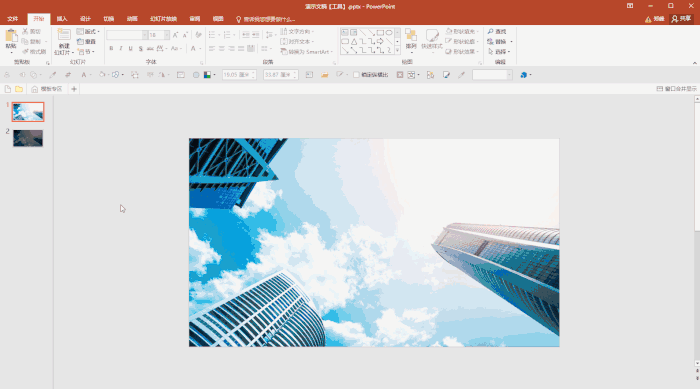Select the rectangle shape in the shapes gallery
Viewport: 700px width, 389px height.
click(x=380, y=33)
